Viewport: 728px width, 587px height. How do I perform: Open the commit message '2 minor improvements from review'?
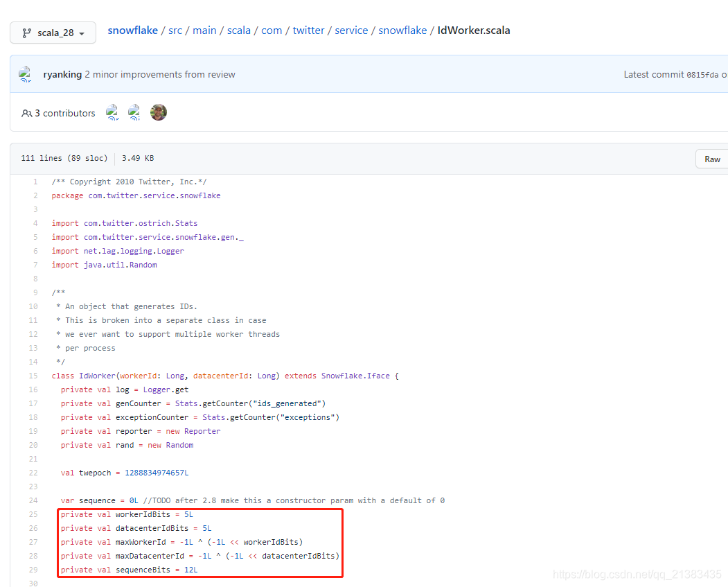click(x=160, y=74)
